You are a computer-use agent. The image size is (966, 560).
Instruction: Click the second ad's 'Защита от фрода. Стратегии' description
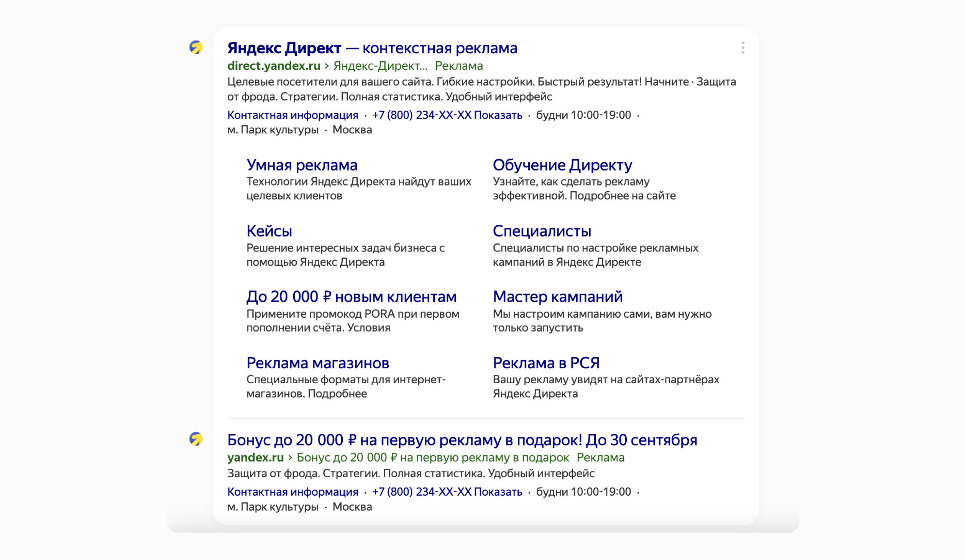[x=411, y=473]
